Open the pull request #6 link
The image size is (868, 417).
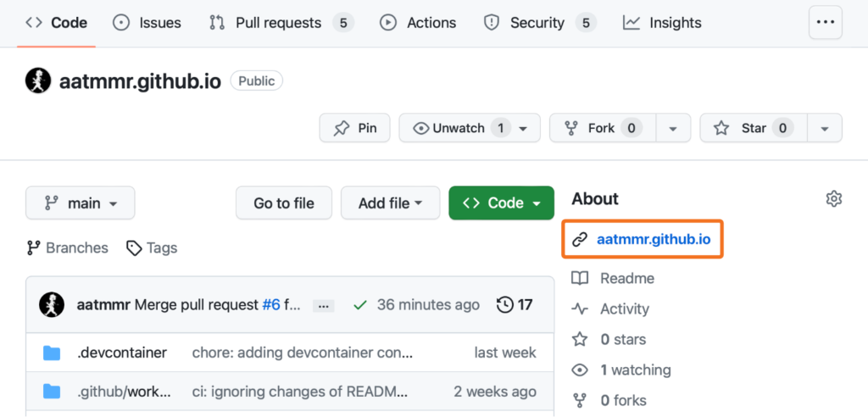point(271,304)
